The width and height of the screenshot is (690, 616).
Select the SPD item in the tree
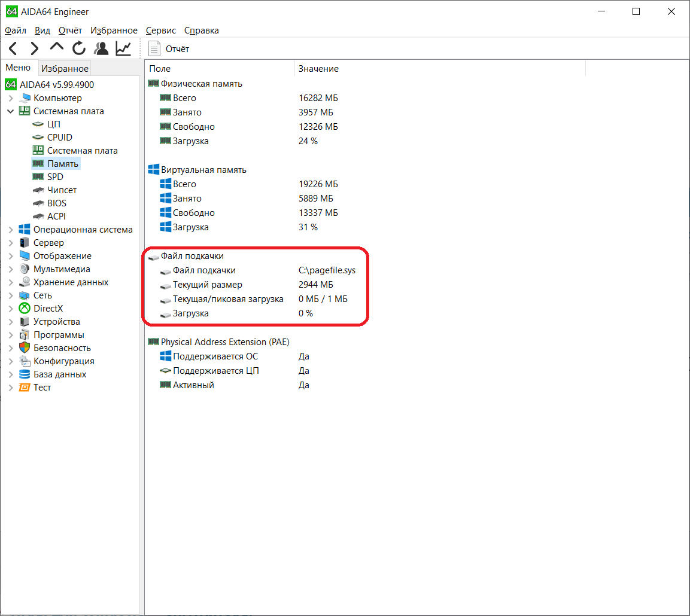55,177
